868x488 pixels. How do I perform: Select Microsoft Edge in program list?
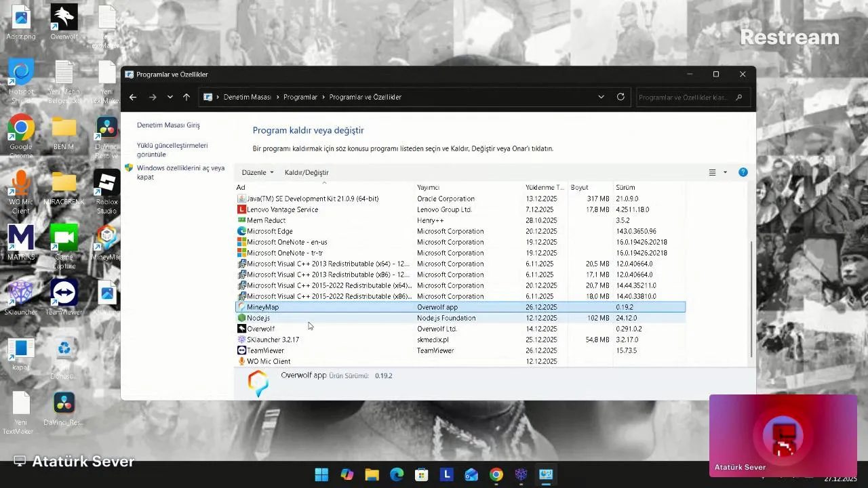pyautogui.click(x=460, y=231)
